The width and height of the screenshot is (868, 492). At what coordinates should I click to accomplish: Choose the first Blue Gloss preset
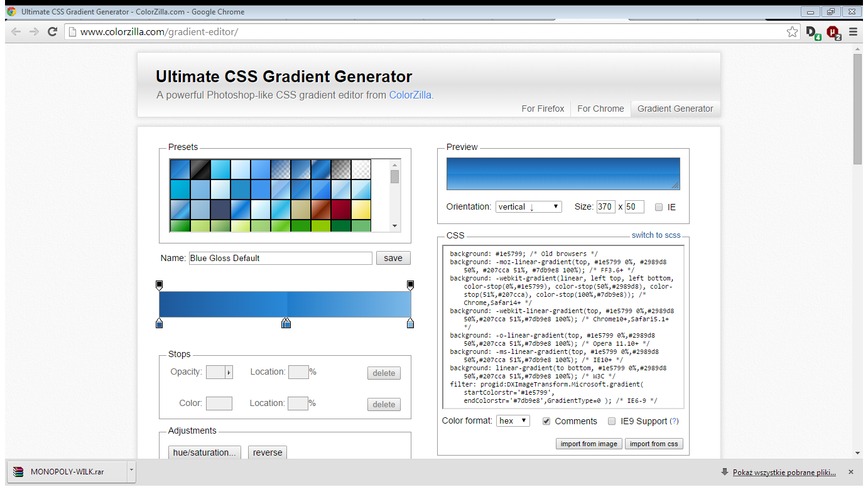coord(180,169)
